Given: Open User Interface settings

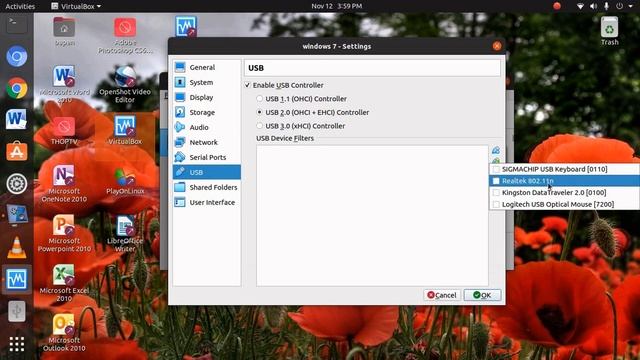Looking at the screenshot, I should point(207,202).
